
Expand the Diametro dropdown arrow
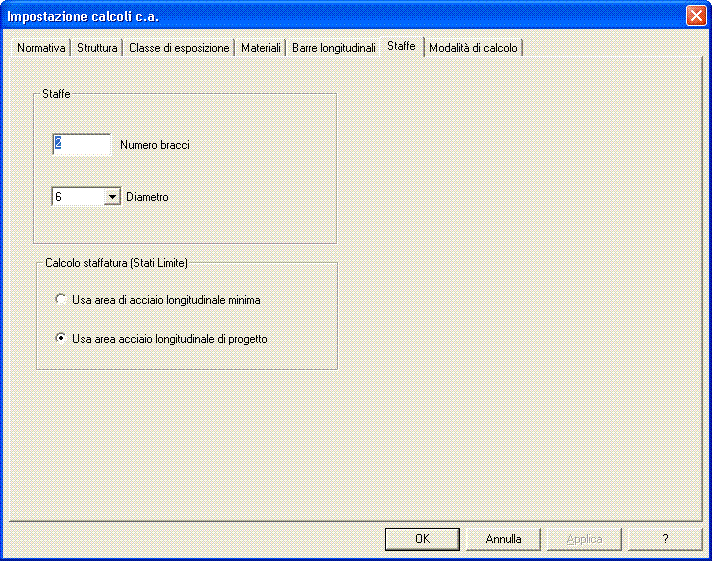coord(113,197)
